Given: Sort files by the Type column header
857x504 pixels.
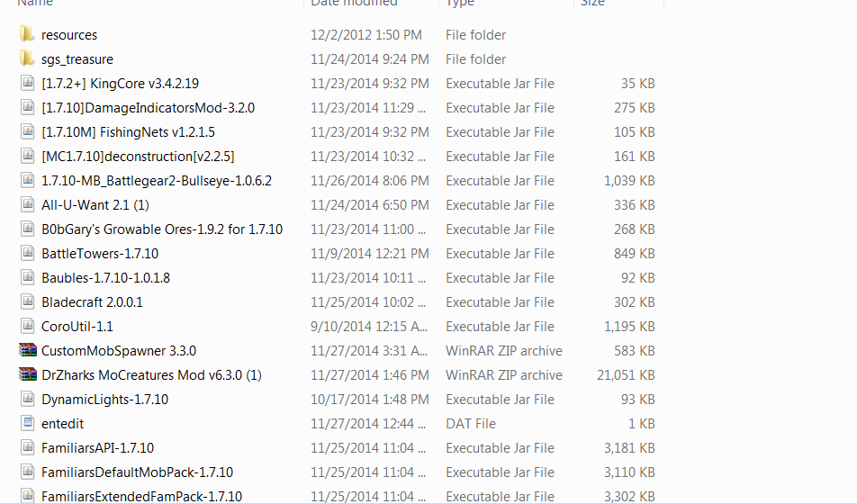Looking at the screenshot, I should [x=460, y=3].
